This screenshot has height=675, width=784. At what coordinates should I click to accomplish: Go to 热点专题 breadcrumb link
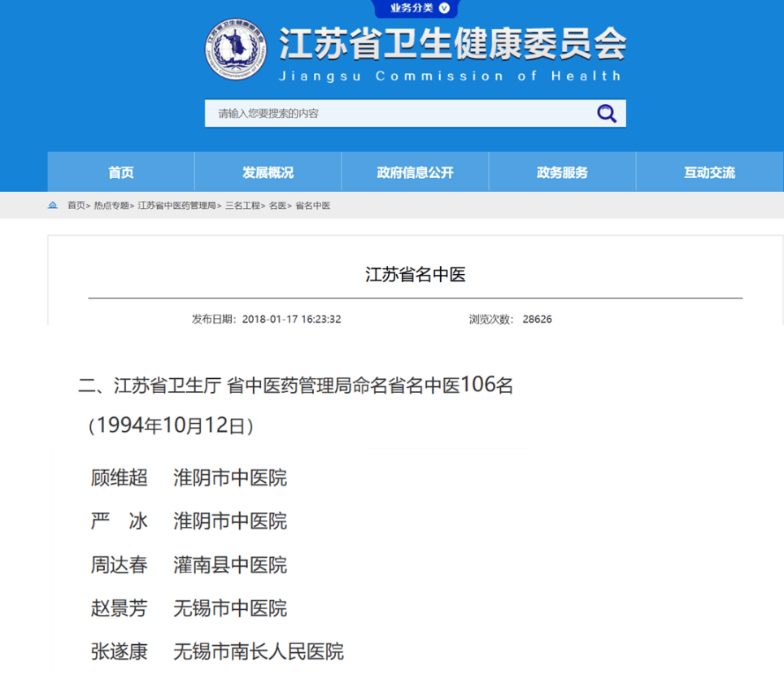pyautogui.click(x=111, y=206)
